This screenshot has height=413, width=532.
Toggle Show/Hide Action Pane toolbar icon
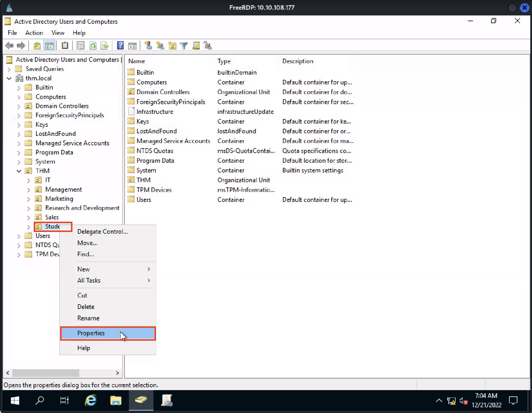coord(132,45)
